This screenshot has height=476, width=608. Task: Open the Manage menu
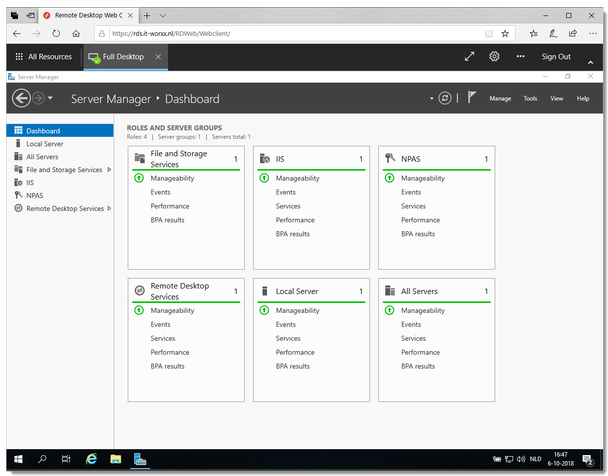500,98
